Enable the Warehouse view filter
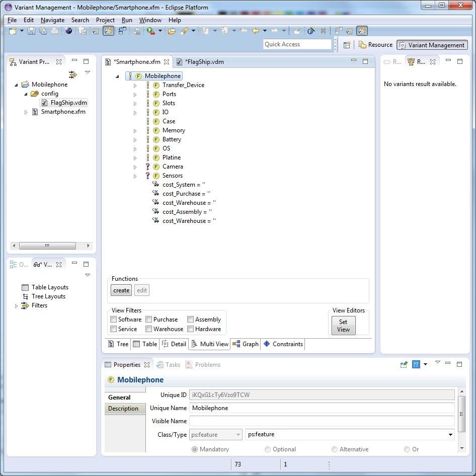This screenshot has width=476, height=476. [149, 329]
